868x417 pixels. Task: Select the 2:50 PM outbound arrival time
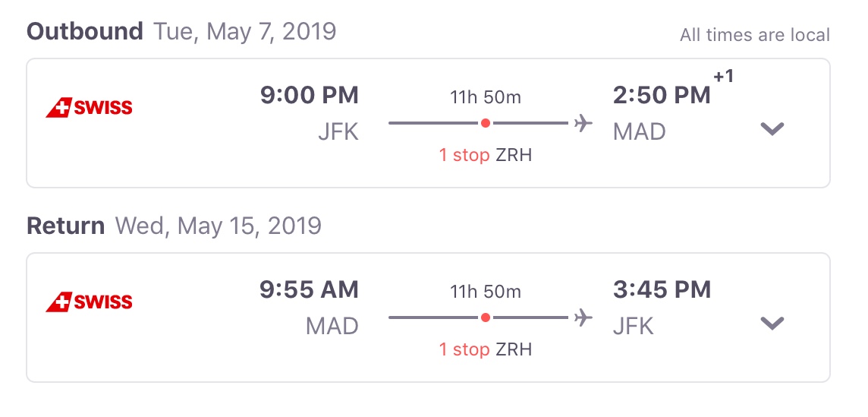(x=662, y=96)
